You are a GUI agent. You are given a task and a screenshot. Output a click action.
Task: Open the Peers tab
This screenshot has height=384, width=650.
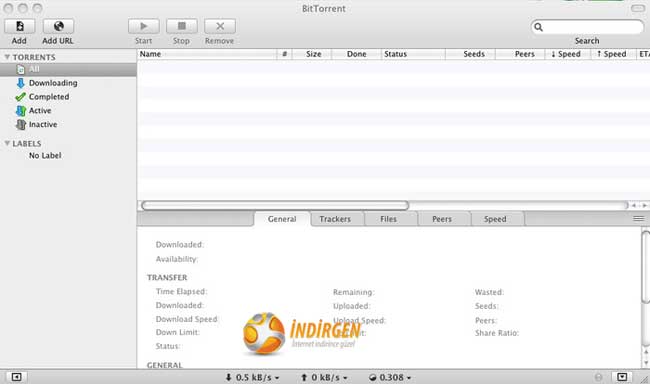(442, 219)
